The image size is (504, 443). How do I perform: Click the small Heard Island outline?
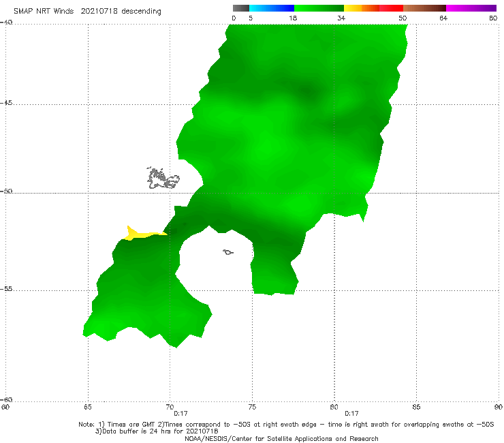pyautogui.click(x=228, y=252)
